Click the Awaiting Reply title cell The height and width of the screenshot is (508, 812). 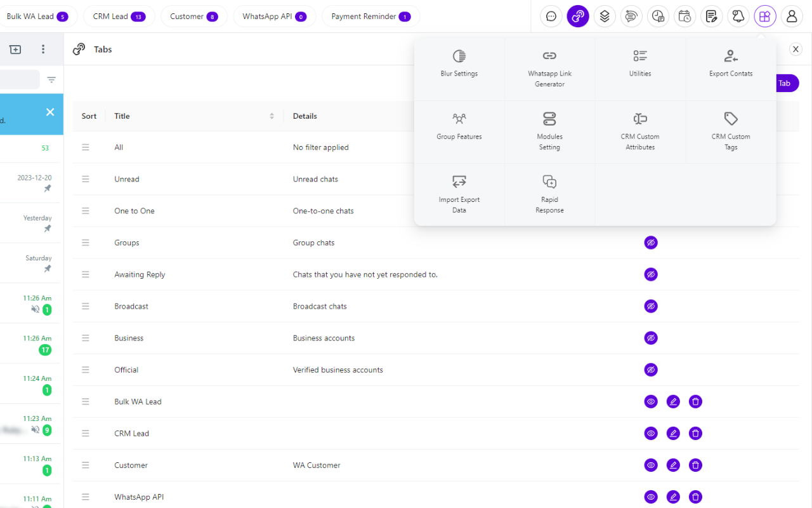(x=140, y=274)
